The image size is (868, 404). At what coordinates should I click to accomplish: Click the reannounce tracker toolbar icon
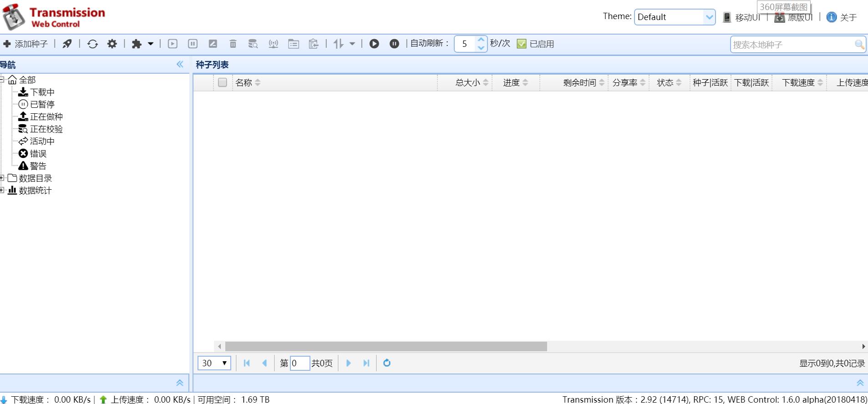273,44
